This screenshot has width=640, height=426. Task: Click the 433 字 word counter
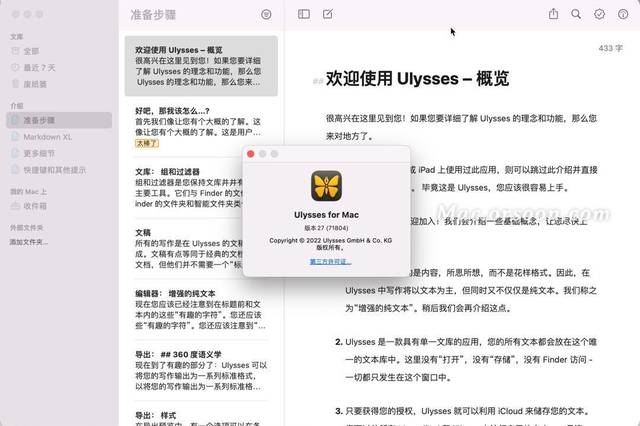[x=611, y=48]
